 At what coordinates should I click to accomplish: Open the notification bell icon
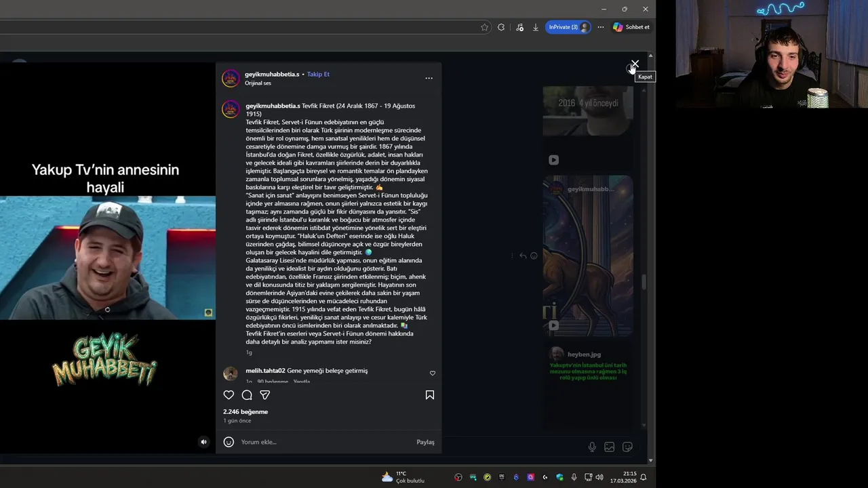[x=644, y=477]
